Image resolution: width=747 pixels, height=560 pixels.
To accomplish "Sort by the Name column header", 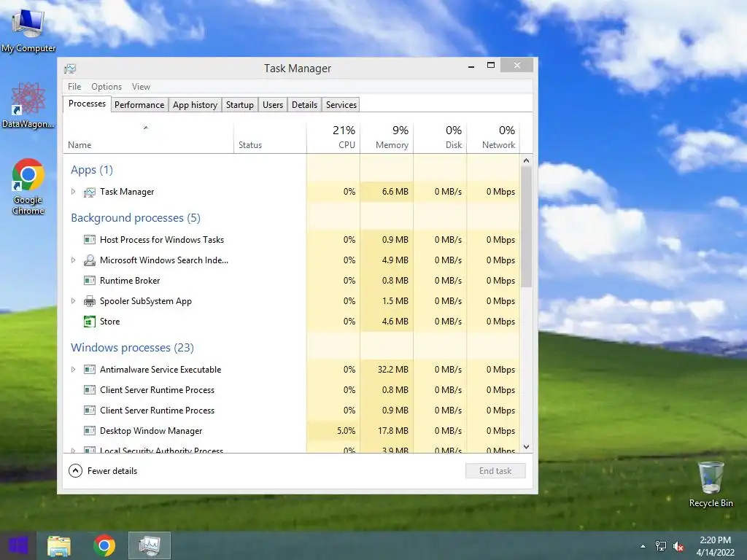I will [148, 138].
